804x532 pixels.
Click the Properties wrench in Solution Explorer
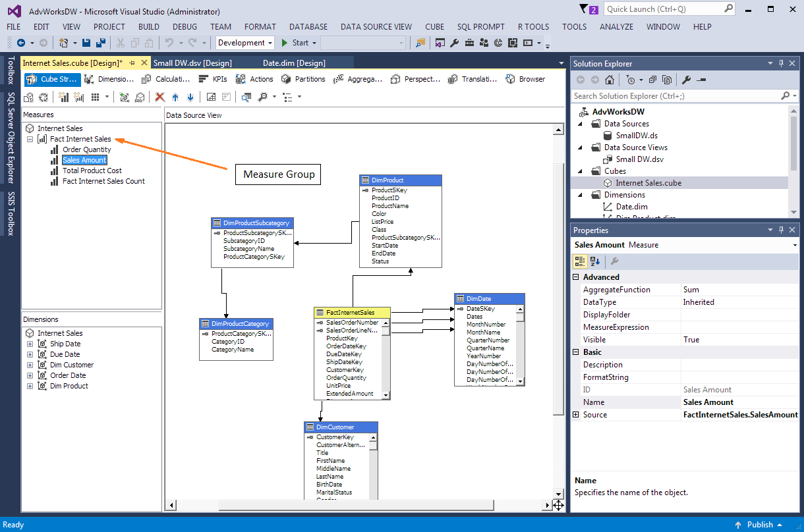coord(686,80)
